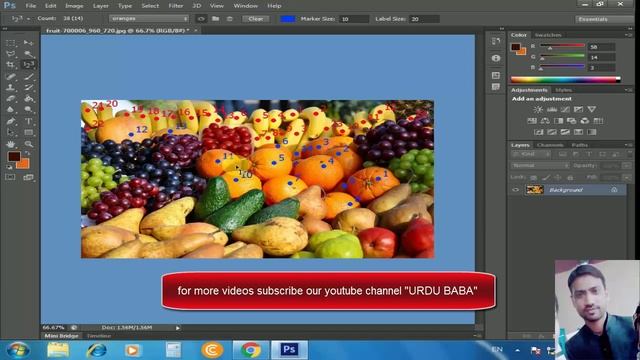Select the Lasso tool
This screenshot has width=640, height=360.
[x=11, y=53]
